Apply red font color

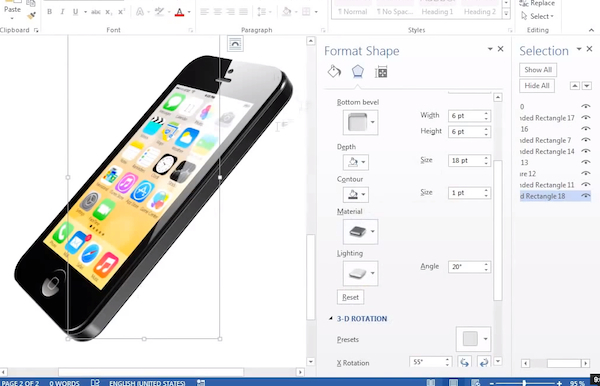(179, 12)
